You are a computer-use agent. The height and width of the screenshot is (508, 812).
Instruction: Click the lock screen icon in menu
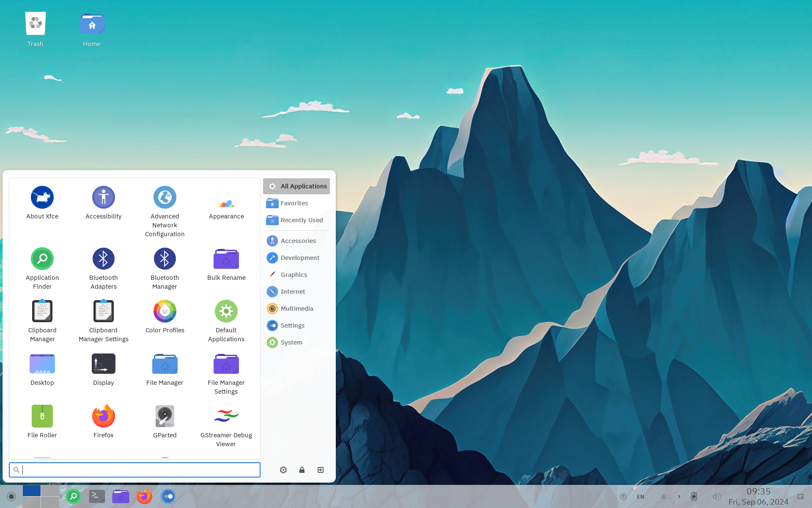[302, 470]
